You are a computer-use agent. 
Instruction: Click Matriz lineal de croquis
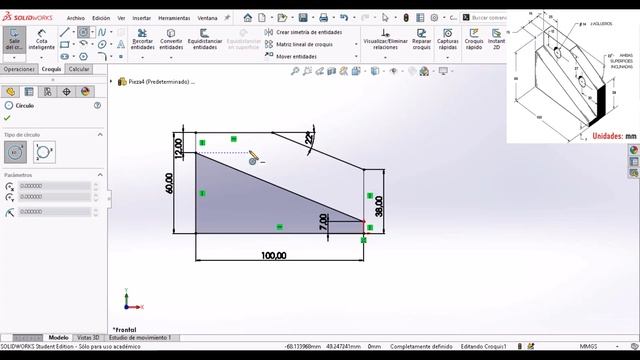(299, 44)
